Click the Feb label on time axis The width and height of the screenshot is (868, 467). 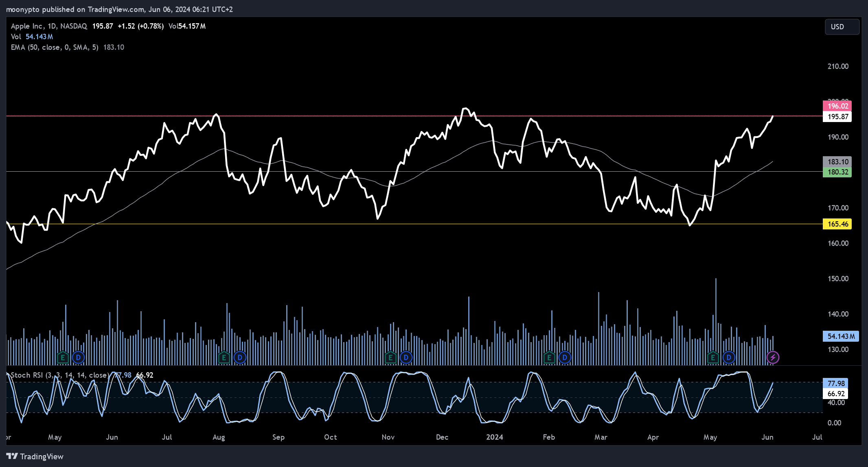(x=549, y=437)
